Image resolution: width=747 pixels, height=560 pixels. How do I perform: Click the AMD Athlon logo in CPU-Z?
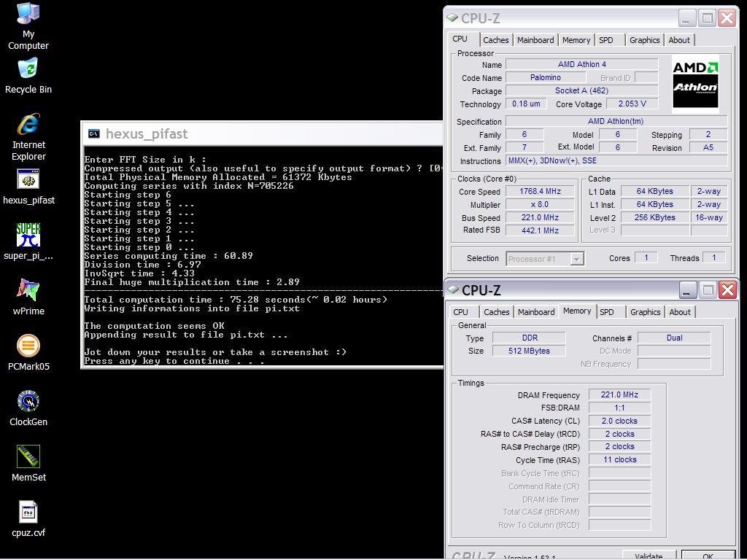pos(694,85)
